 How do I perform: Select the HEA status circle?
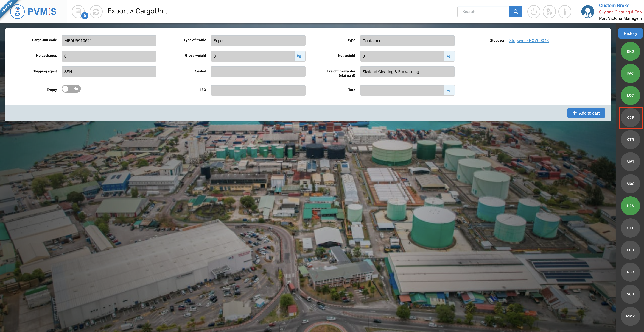pos(630,206)
